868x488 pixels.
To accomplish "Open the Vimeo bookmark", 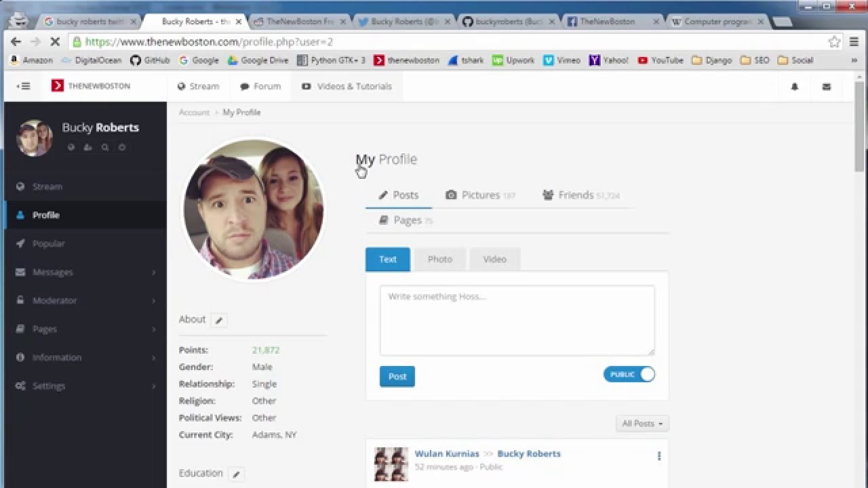I will click(562, 60).
